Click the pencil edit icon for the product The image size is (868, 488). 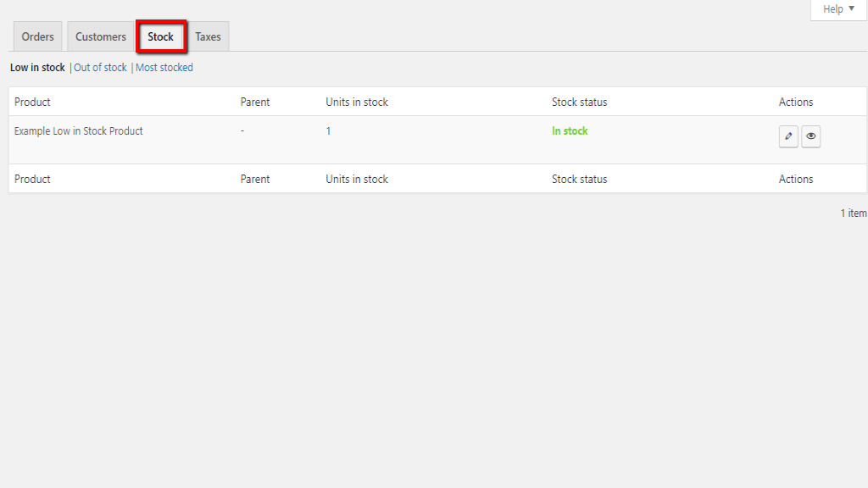[x=788, y=136]
